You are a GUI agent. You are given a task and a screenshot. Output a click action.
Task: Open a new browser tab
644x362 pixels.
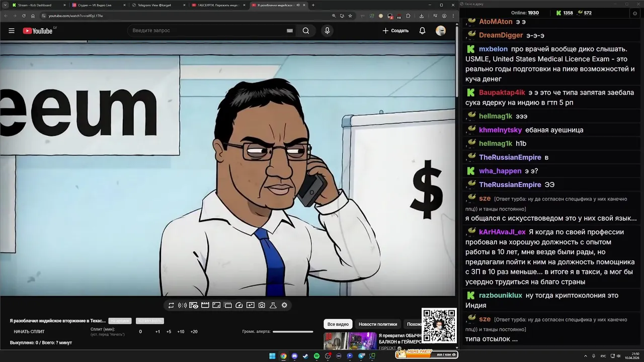point(313,5)
